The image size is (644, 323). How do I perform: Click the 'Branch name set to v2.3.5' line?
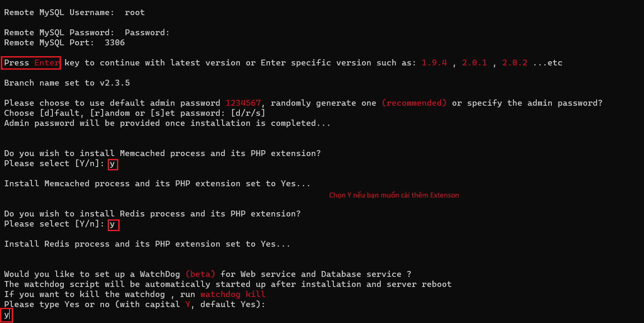[67, 83]
